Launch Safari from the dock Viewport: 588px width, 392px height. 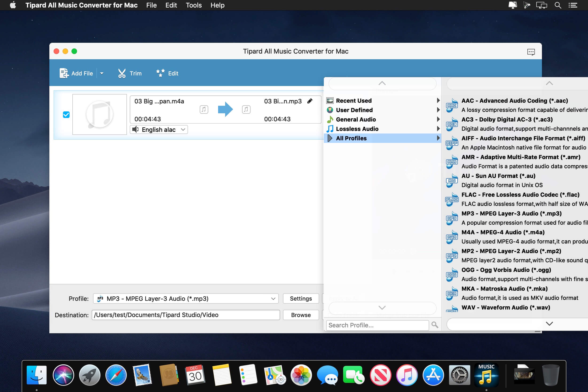tap(116, 375)
